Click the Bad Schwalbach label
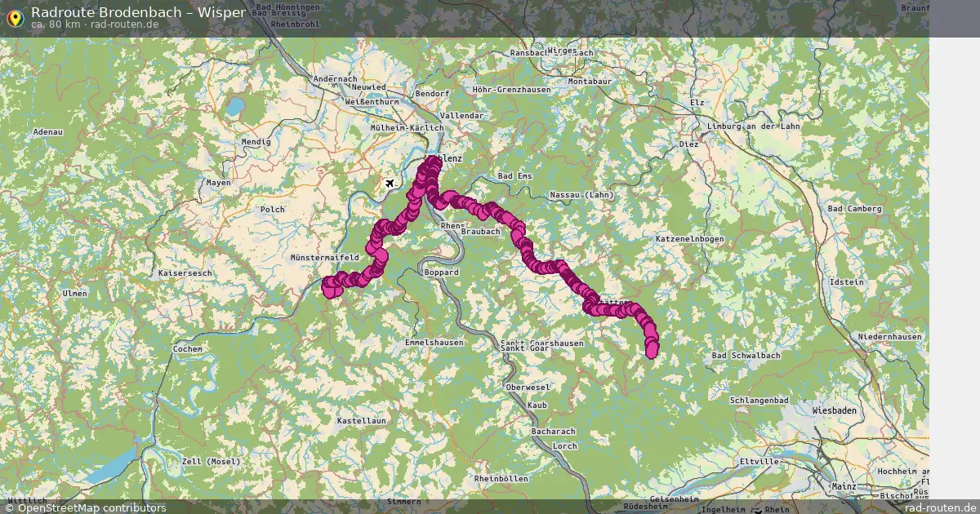 coord(746,356)
